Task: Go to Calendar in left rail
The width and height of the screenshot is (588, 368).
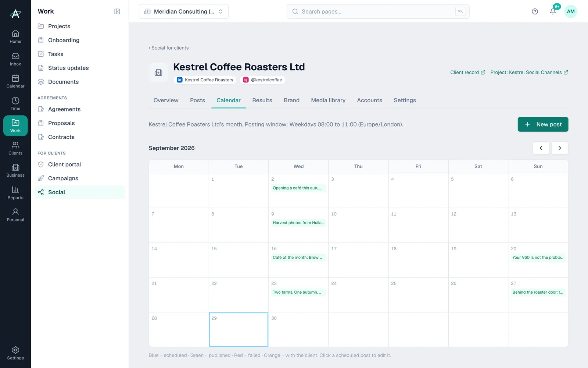Action: (15, 81)
